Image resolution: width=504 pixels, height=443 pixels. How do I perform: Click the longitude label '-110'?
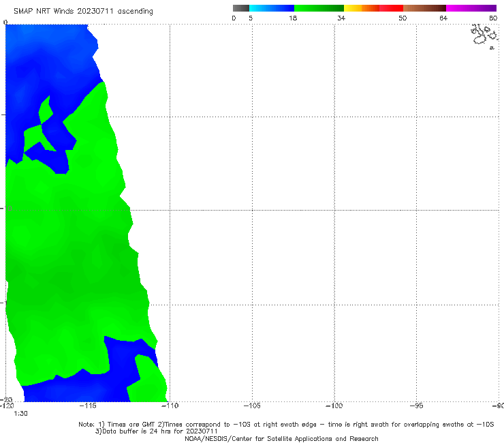point(170,406)
